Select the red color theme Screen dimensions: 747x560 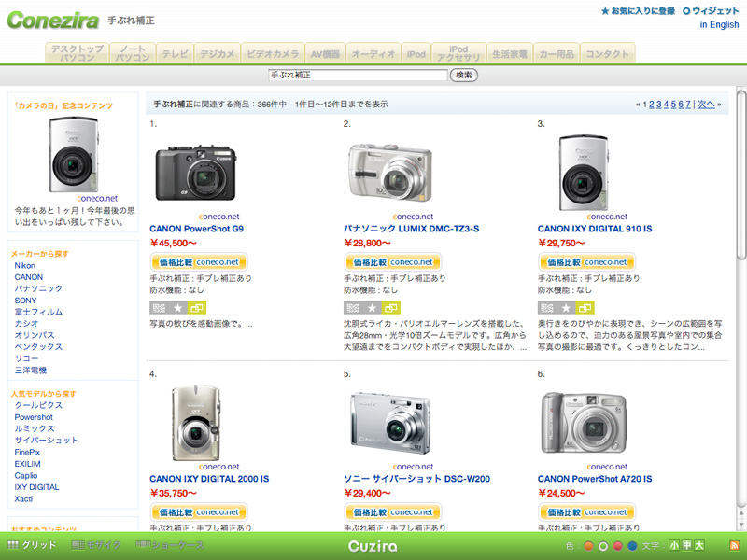pyautogui.click(x=618, y=546)
